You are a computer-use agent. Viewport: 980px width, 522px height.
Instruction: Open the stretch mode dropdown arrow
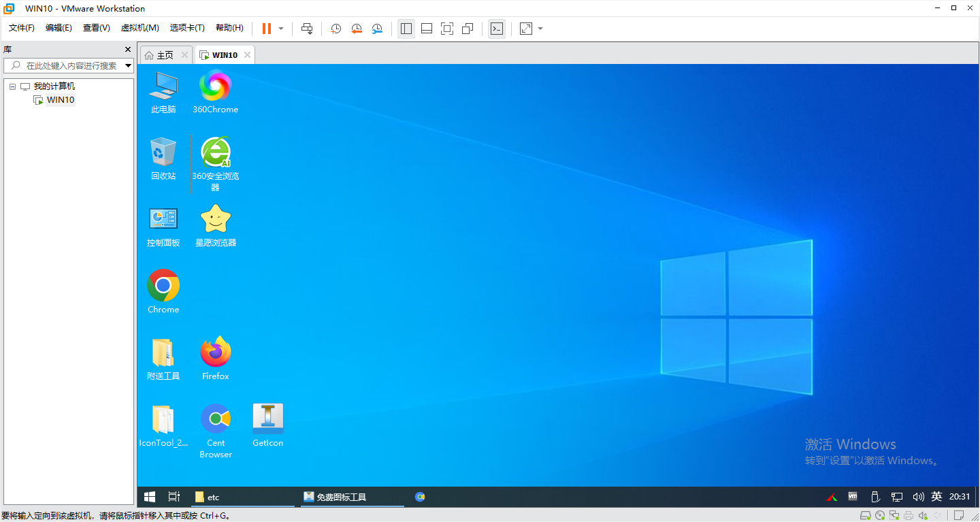coord(540,28)
